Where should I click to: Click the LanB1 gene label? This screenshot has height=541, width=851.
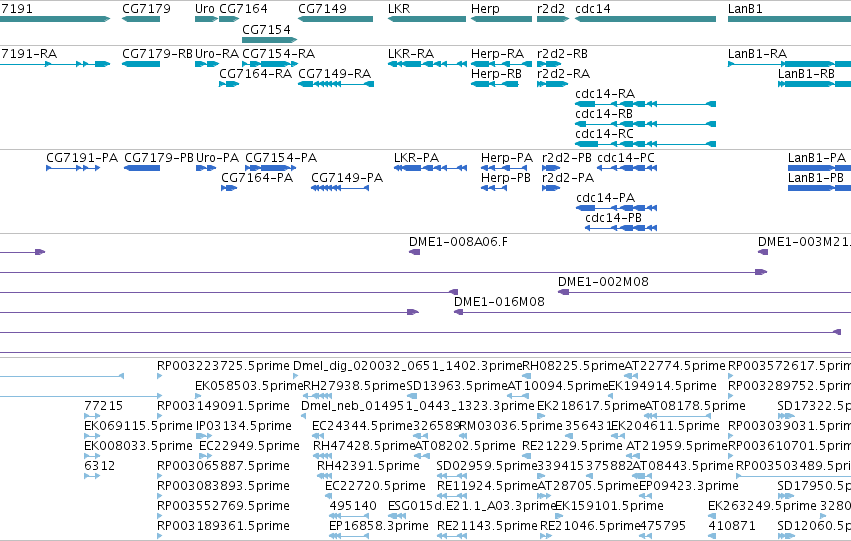point(745,9)
